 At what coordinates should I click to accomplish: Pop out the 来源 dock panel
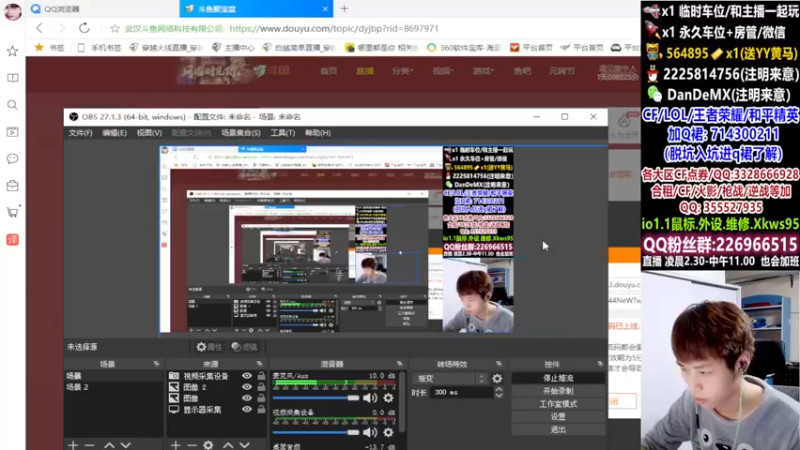[x=259, y=364]
